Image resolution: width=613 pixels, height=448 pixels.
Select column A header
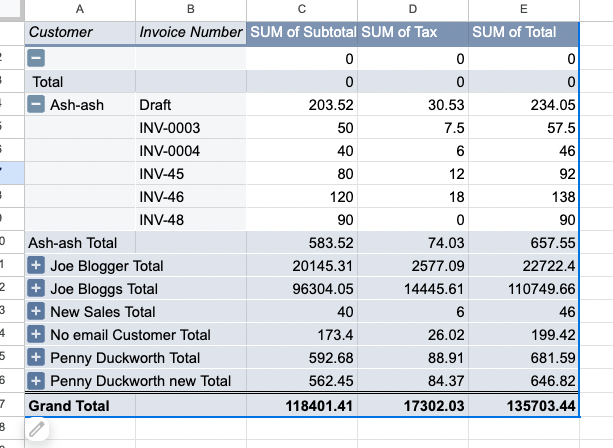point(80,9)
